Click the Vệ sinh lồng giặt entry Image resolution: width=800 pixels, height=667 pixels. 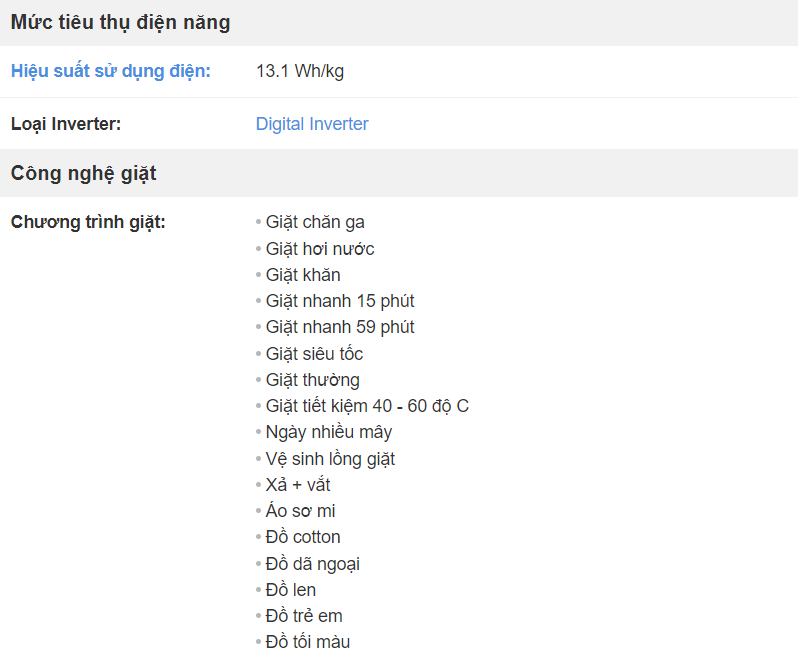pyautogui.click(x=330, y=459)
